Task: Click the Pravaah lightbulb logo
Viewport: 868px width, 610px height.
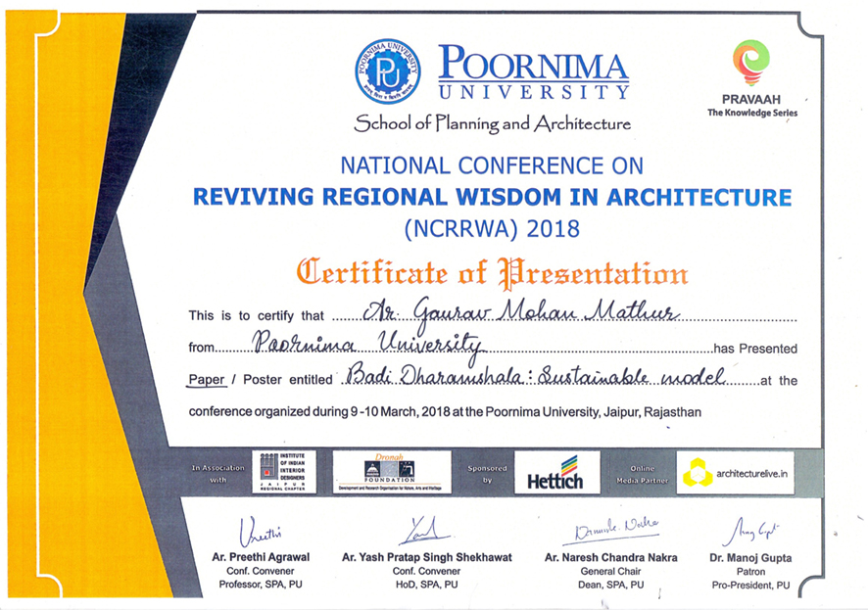Action: pos(751,63)
